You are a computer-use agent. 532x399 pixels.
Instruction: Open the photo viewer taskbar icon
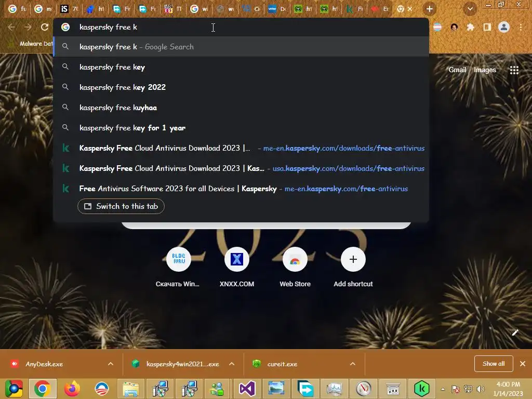point(276,389)
